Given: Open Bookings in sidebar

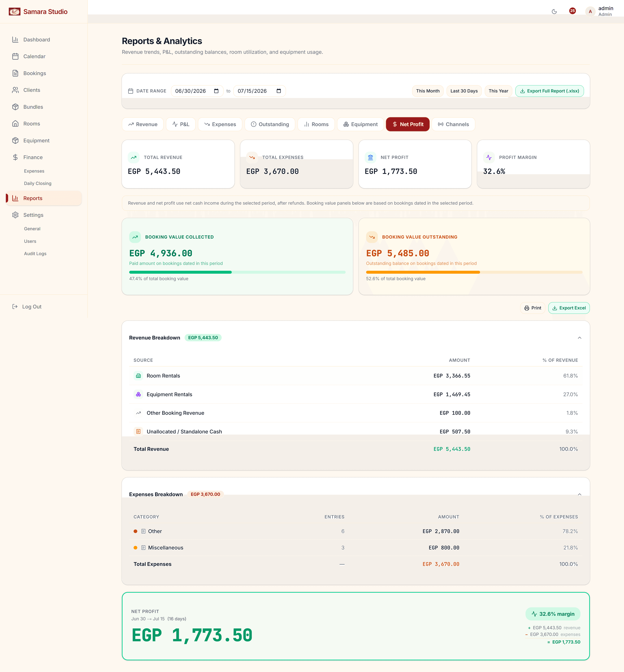Looking at the screenshot, I should pos(44,73).
